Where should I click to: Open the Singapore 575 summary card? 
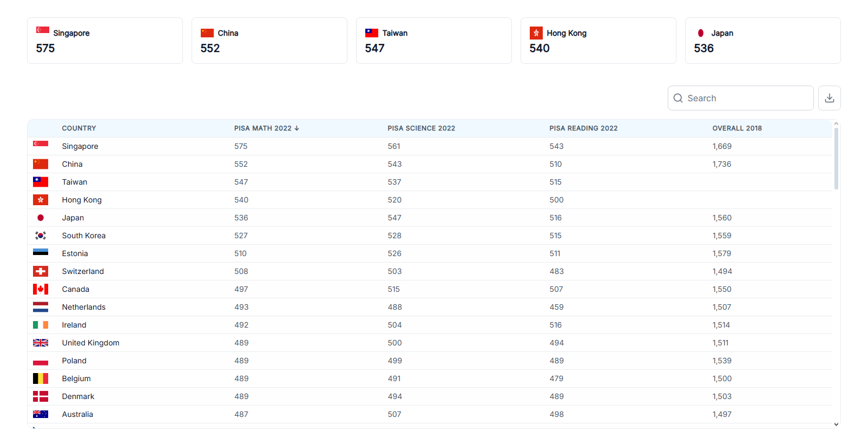click(x=105, y=41)
